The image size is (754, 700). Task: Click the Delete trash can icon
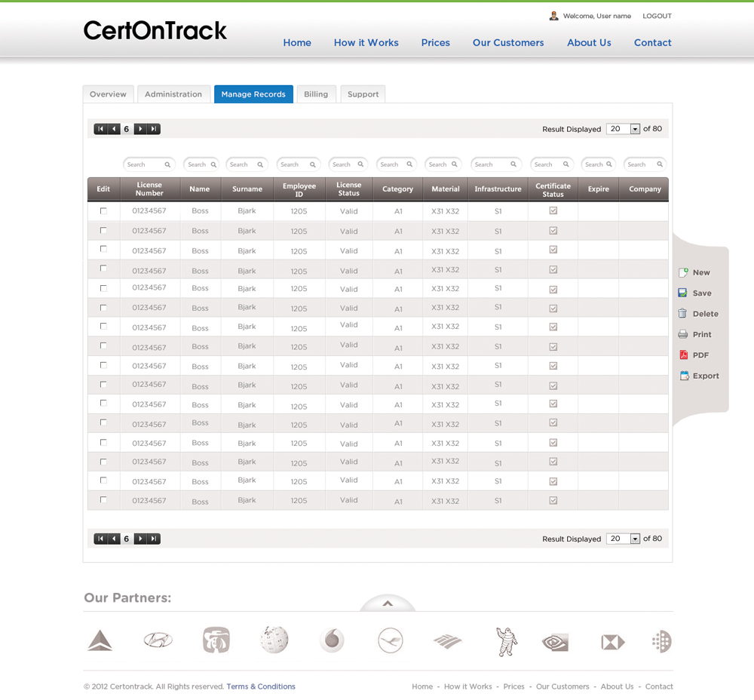pyautogui.click(x=683, y=314)
